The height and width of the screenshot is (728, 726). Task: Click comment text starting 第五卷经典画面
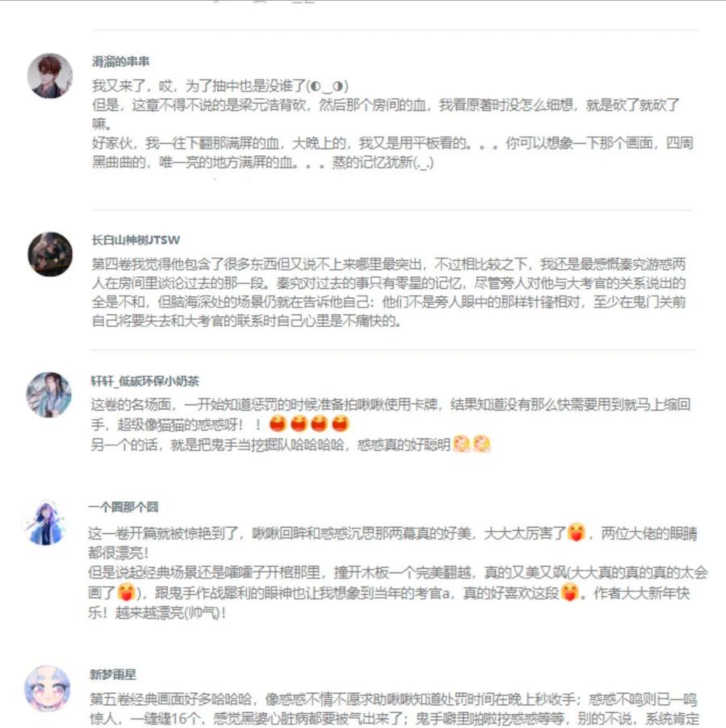click(394, 708)
